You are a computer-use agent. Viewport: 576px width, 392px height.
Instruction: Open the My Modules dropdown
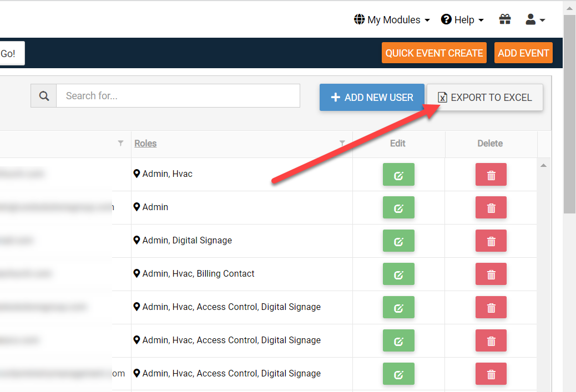pos(392,20)
